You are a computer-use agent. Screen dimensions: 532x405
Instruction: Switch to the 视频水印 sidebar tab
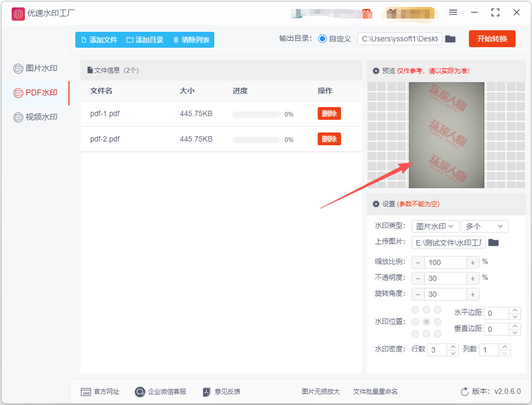point(36,117)
